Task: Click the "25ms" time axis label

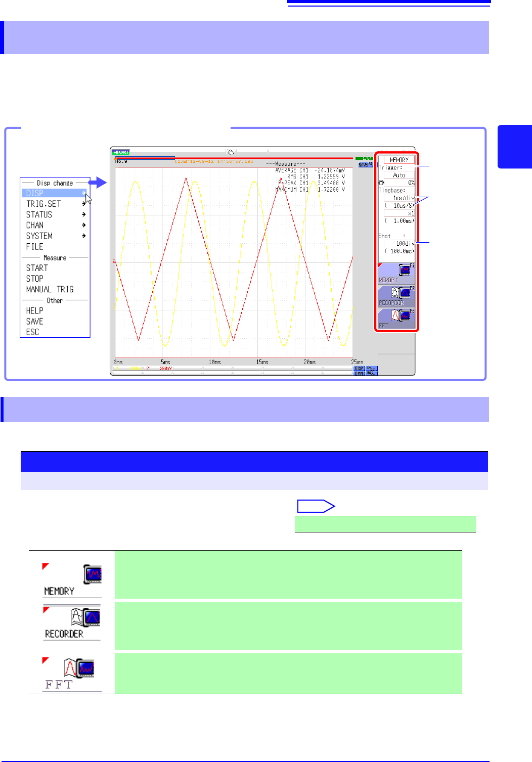Action: 357,362
